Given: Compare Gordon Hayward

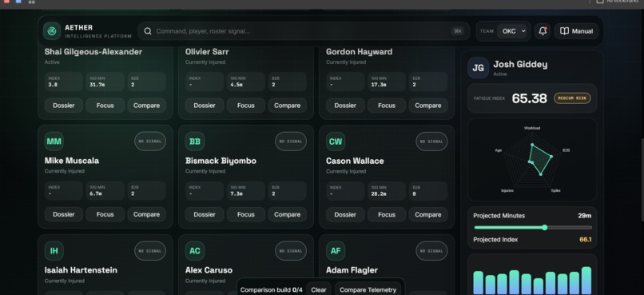Looking at the screenshot, I should [x=428, y=106].
